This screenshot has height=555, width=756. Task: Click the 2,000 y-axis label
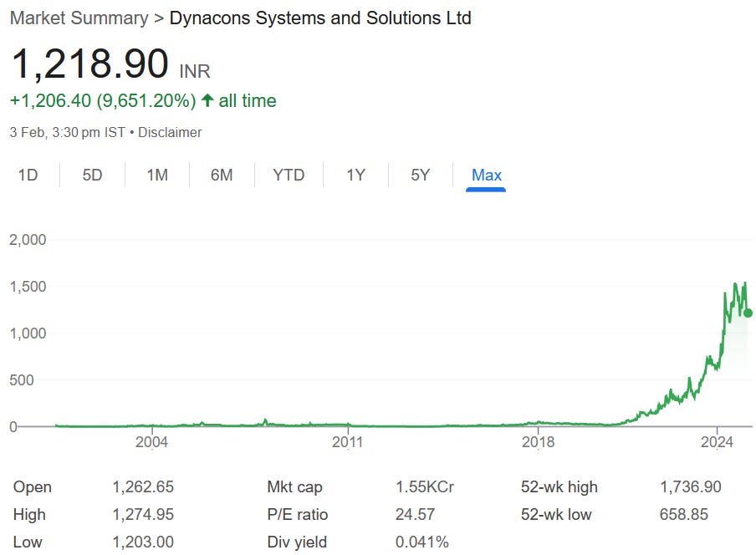(28, 239)
